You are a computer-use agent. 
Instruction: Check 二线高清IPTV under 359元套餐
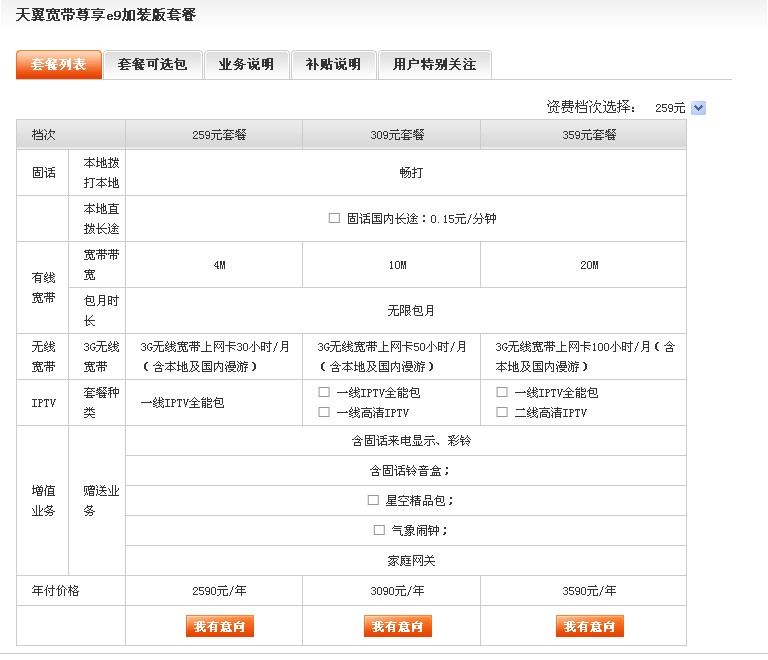coord(502,412)
